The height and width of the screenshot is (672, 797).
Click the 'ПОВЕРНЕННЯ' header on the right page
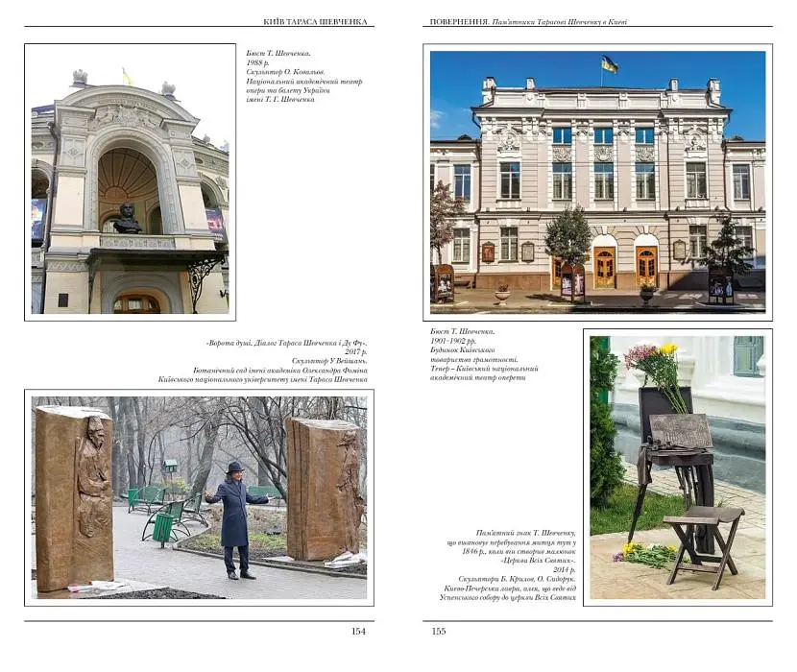(x=460, y=22)
